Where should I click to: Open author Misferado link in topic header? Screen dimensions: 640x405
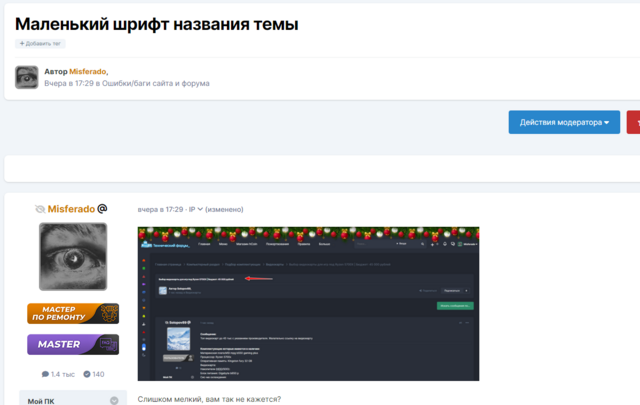pyautogui.click(x=87, y=71)
